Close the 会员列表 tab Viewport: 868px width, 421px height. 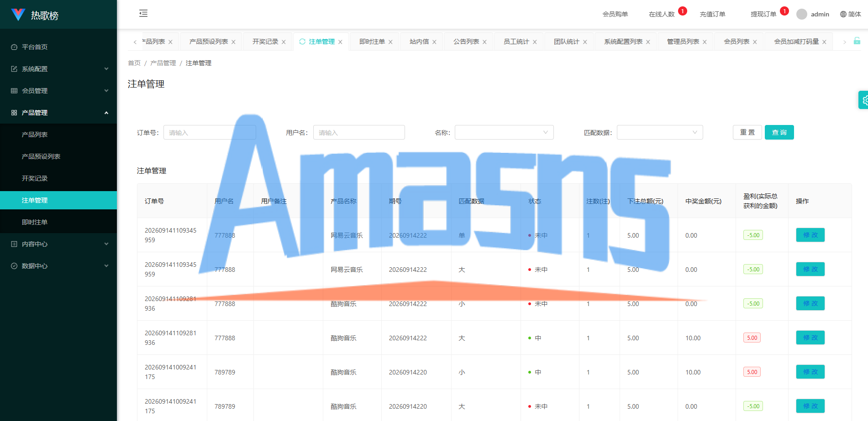(x=755, y=42)
